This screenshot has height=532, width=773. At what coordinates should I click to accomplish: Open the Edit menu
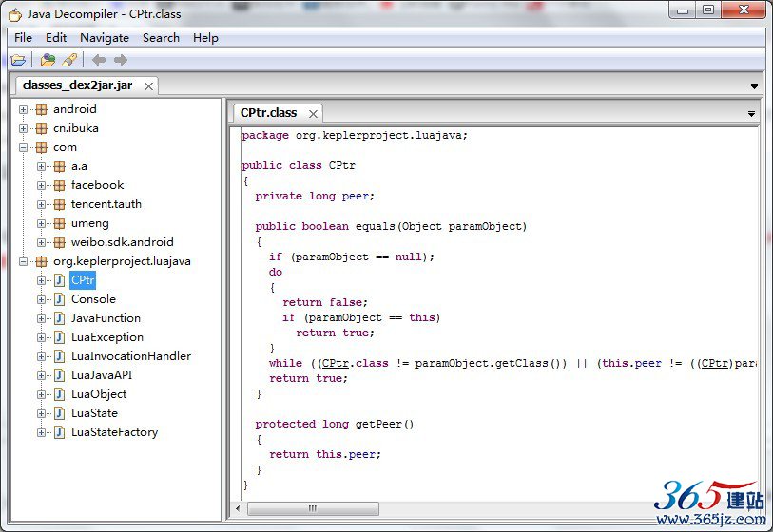click(56, 38)
